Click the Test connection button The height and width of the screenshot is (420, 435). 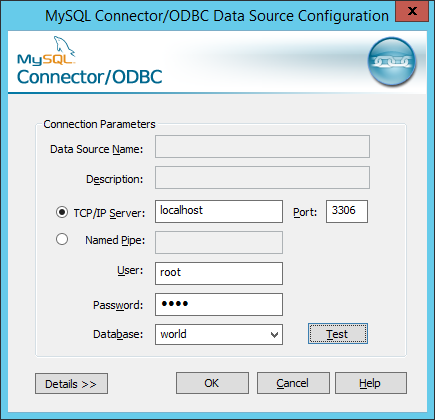[338, 333]
